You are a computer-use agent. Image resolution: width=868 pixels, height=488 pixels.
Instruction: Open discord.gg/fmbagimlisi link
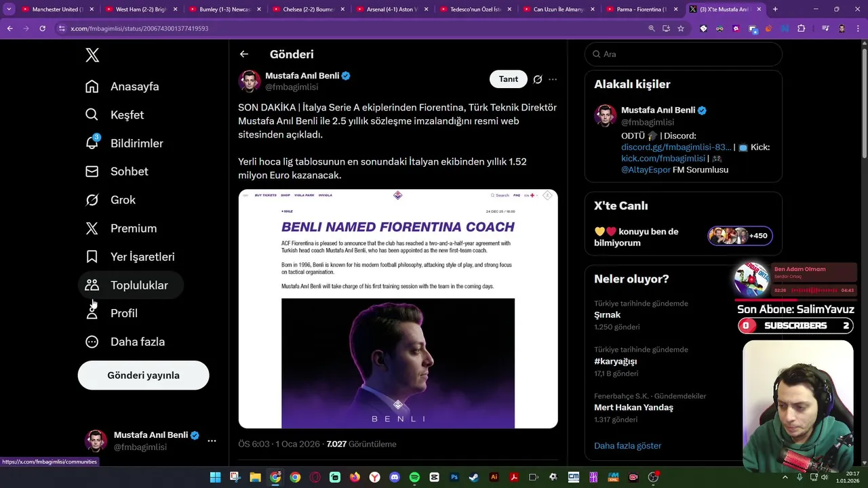pos(676,147)
